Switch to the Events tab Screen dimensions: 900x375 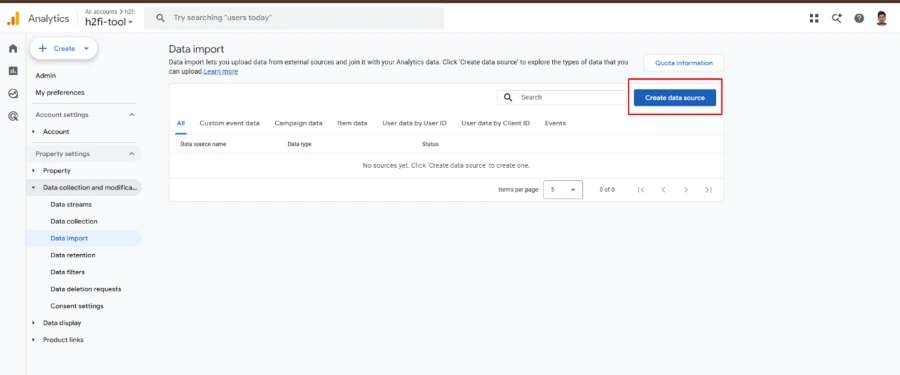pyautogui.click(x=555, y=123)
